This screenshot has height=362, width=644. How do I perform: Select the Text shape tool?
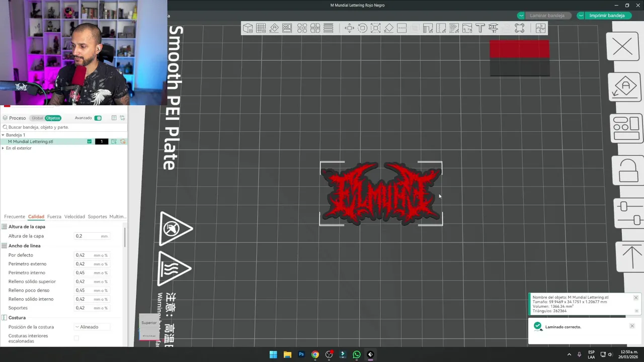tap(480, 29)
